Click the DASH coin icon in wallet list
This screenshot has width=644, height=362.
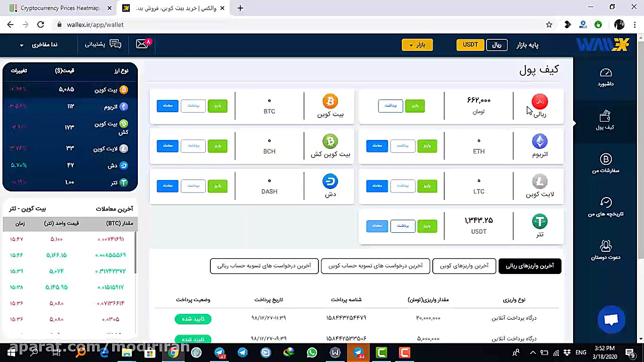tap(330, 182)
